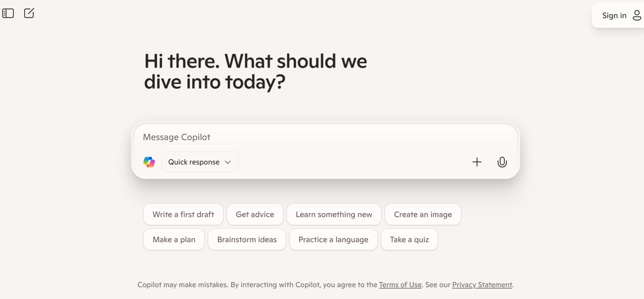This screenshot has width=644, height=299.
Task: Click the Sign in button
Action: click(614, 15)
